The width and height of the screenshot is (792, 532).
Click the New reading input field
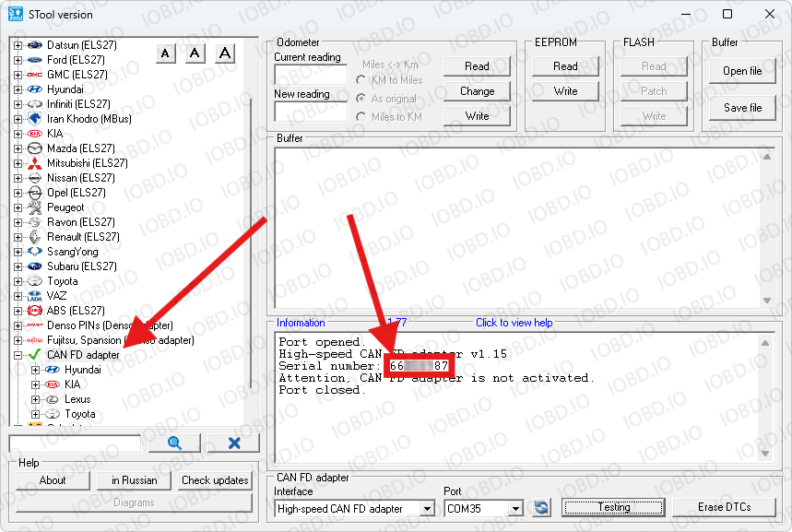310,111
